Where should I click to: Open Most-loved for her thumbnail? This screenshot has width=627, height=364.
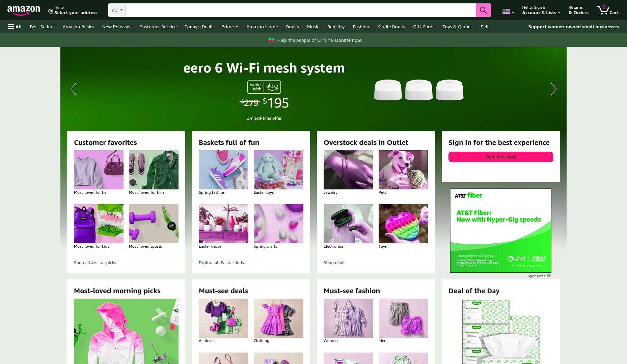99,170
